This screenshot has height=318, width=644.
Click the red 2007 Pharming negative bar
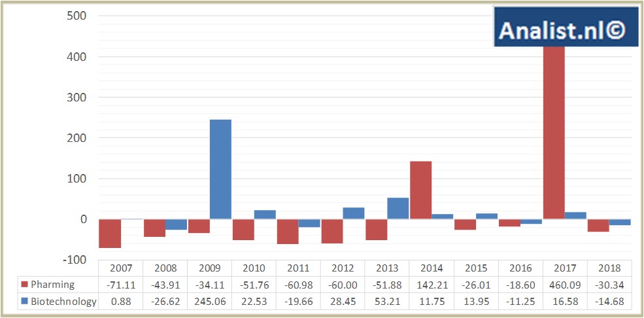click(109, 233)
